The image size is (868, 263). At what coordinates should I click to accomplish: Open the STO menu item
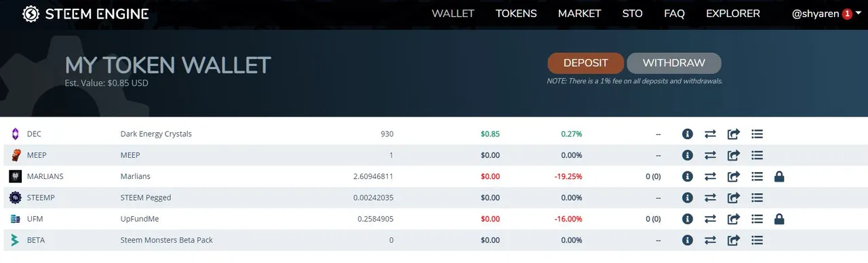pyautogui.click(x=633, y=14)
